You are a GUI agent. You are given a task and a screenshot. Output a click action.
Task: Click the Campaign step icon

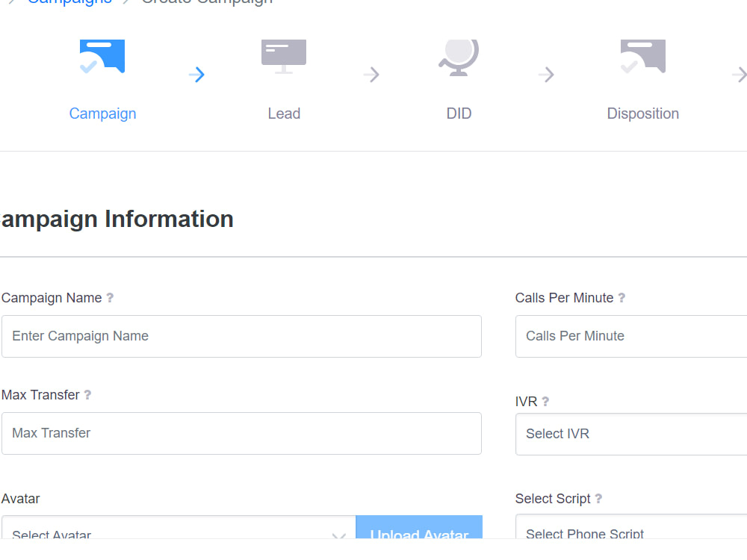point(102,56)
